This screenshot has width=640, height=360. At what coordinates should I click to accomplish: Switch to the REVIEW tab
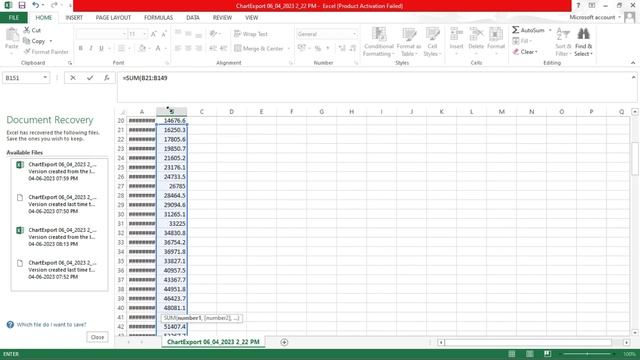[222, 18]
